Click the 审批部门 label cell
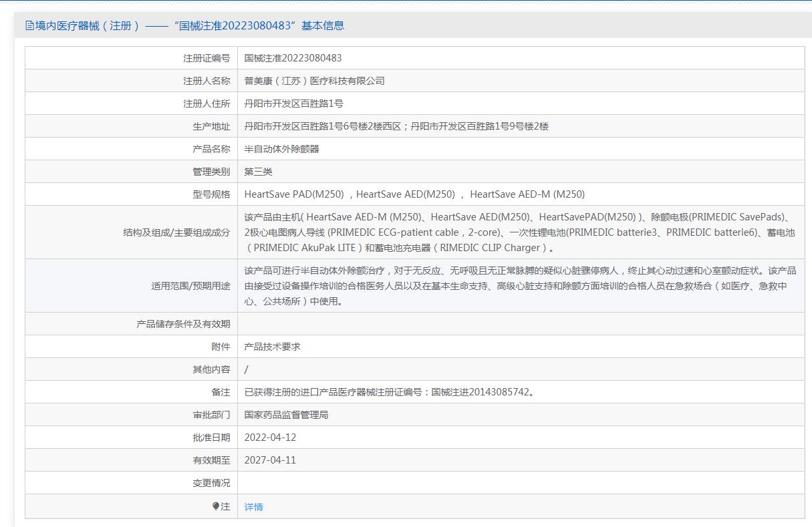This screenshot has width=812, height=527. (131, 415)
